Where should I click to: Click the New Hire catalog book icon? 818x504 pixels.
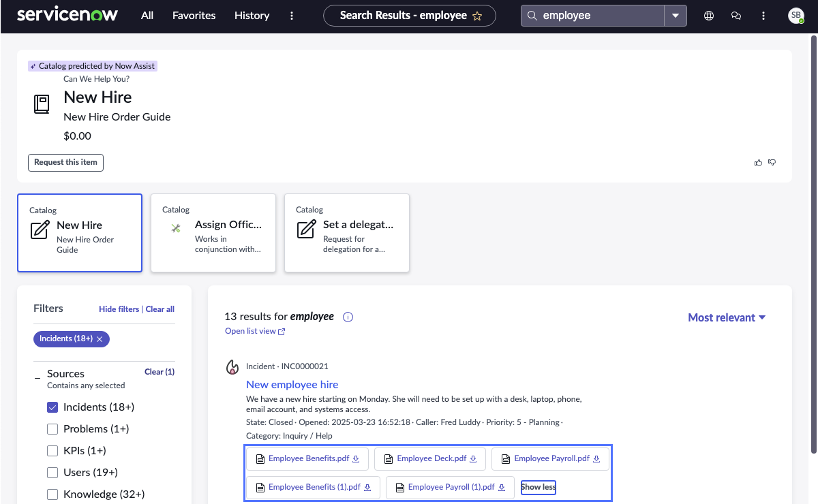[x=42, y=104]
